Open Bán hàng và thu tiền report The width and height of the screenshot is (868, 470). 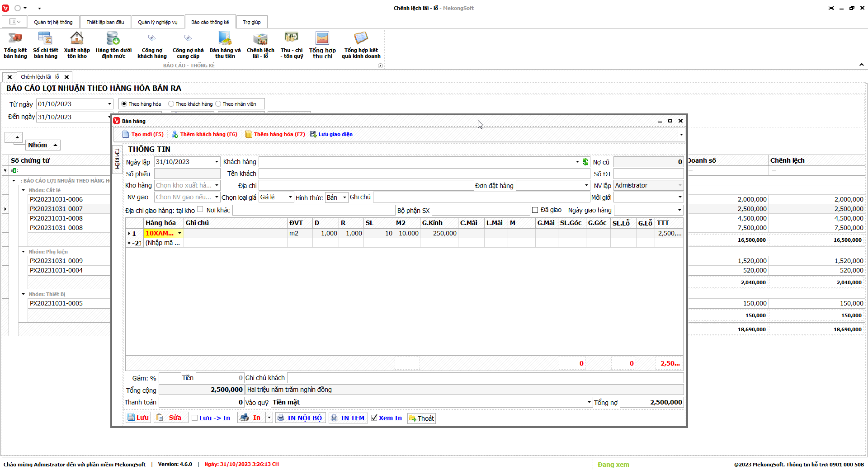point(225,45)
